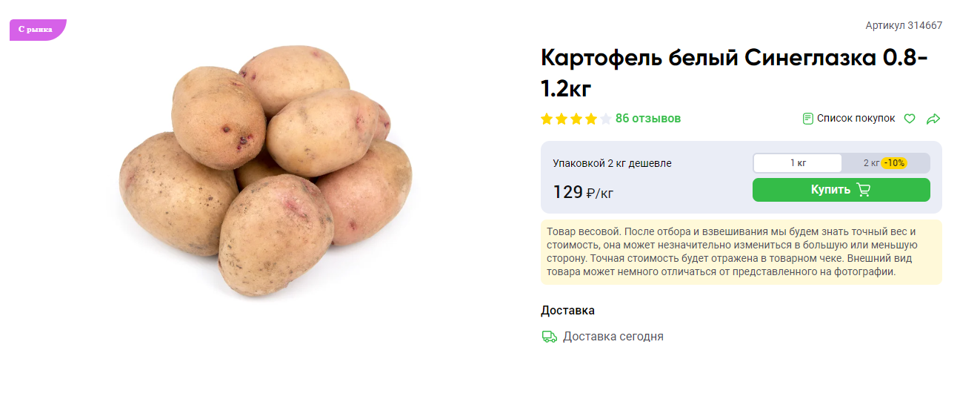
Task: Click the 129 ₽/кг price
Action: (583, 192)
